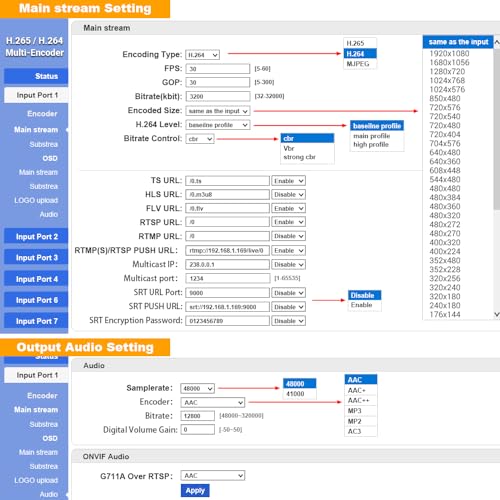The height and width of the screenshot is (500, 500).
Task: Open the H.264 Level dropdown
Action: (x=217, y=125)
